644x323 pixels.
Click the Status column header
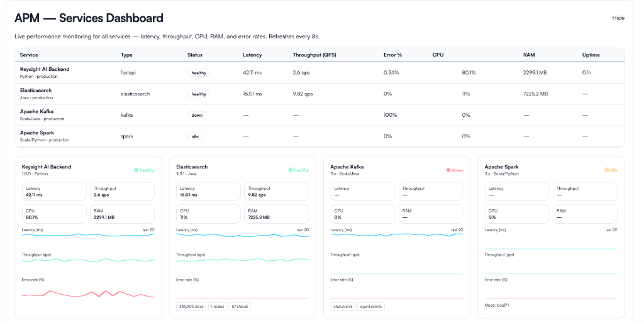(195, 55)
